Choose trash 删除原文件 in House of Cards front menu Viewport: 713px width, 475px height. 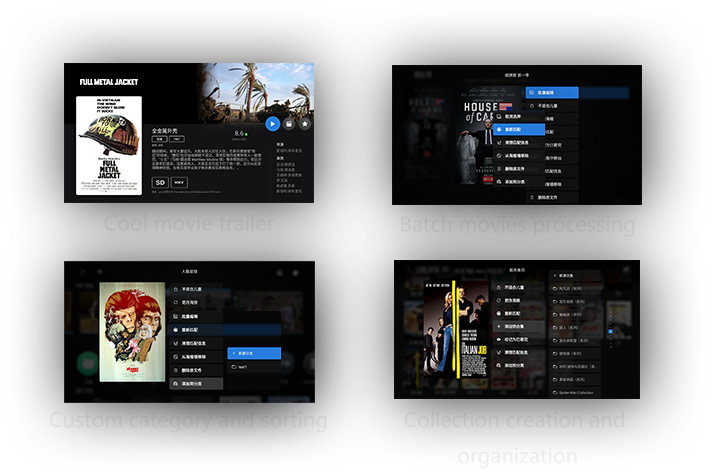[x=519, y=169]
